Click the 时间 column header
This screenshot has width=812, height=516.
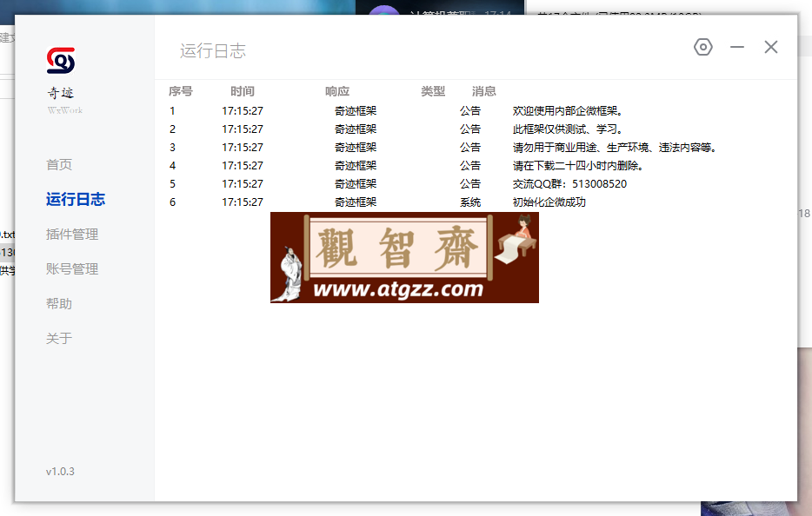pyautogui.click(x=243, y=91)
